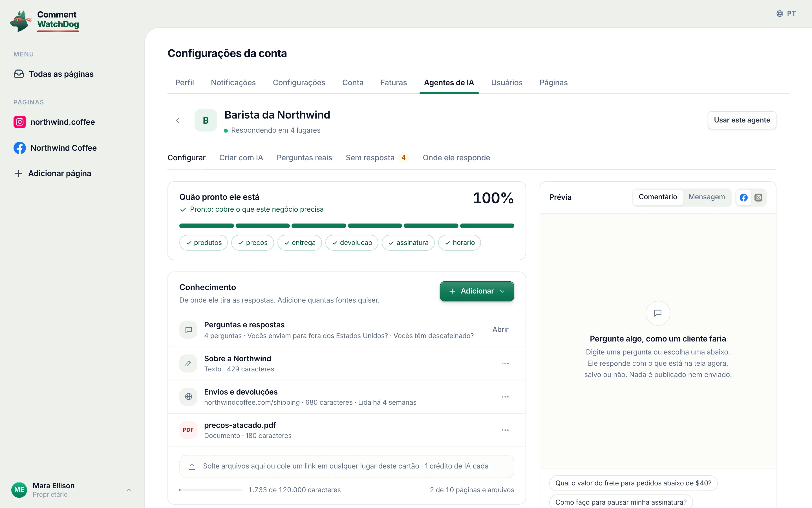Open more options for Sobre a Northwind
Viewport: 812px width, 508px height.
coord(505,364)
